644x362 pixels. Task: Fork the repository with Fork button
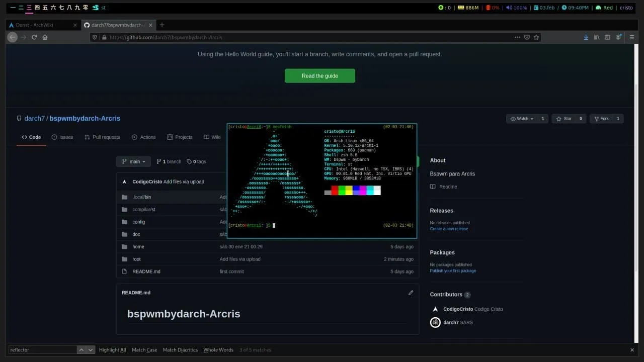[601, 119]
